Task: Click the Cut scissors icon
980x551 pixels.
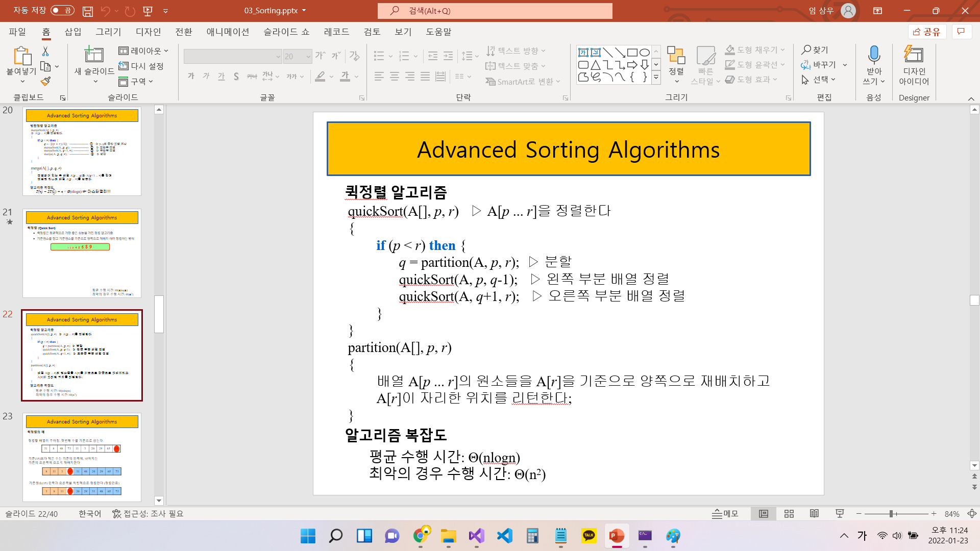Action: click(45, 51)
